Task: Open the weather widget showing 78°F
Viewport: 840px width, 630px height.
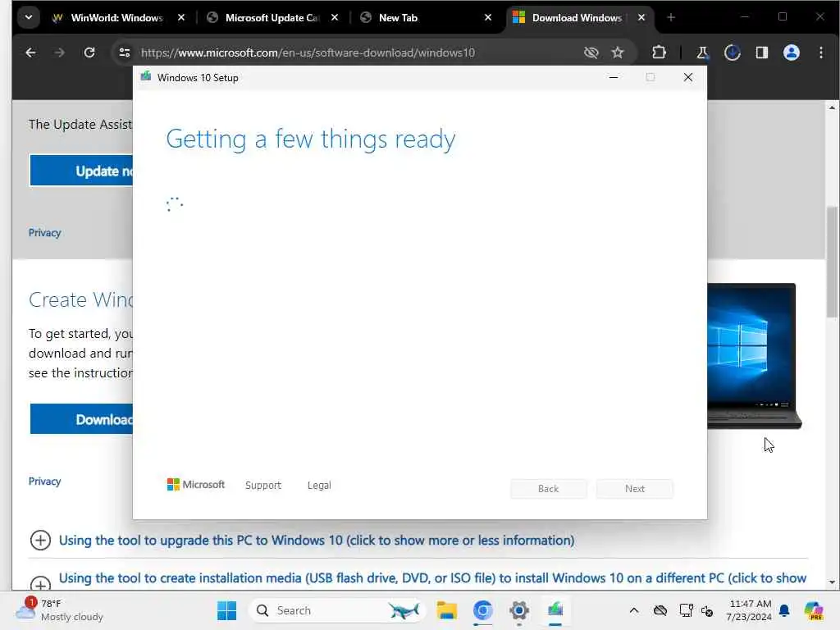Action: 60,610
